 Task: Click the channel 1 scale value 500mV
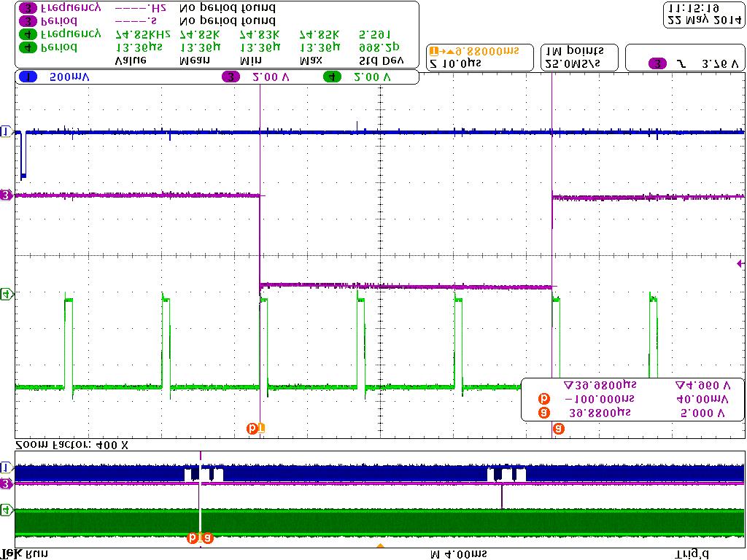click(x=69, y=77)
